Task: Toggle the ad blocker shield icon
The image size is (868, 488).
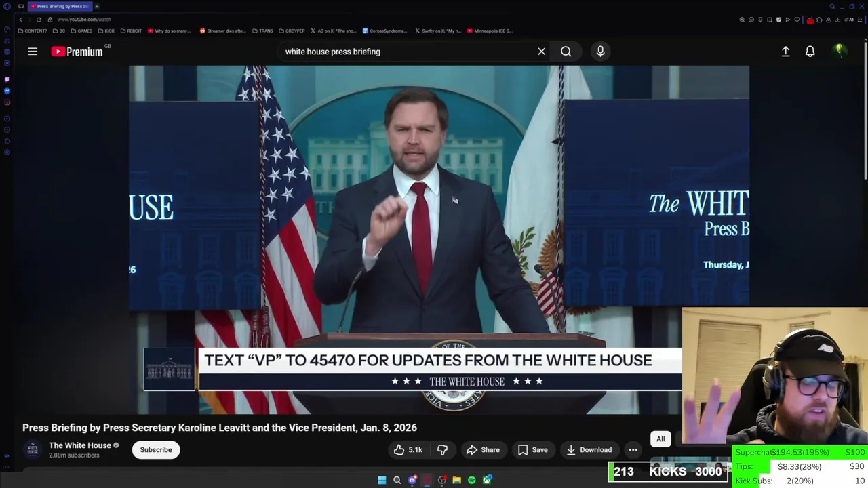Action: pos(778,20)
